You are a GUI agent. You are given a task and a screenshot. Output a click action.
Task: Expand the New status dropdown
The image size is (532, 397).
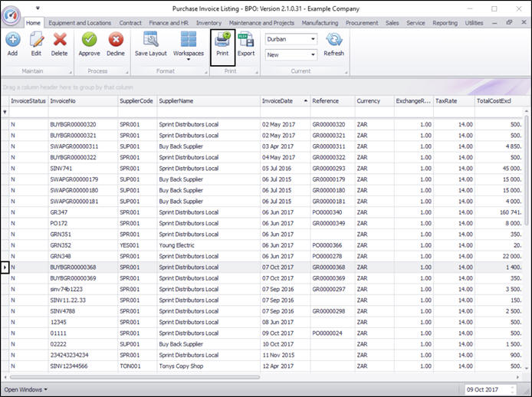[312, 54]
